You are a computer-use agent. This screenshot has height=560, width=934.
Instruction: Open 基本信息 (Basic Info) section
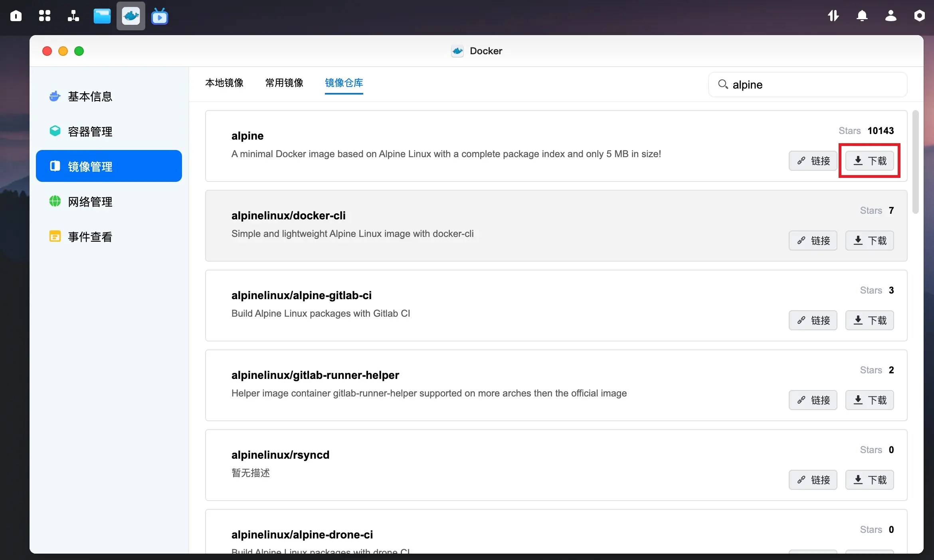point(90,96)
